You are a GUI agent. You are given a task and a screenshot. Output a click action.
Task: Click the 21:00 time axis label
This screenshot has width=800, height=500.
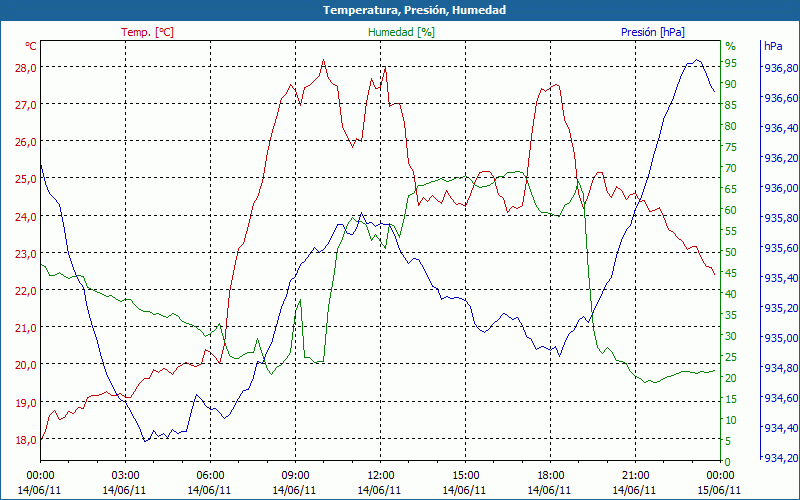point(636,476)
